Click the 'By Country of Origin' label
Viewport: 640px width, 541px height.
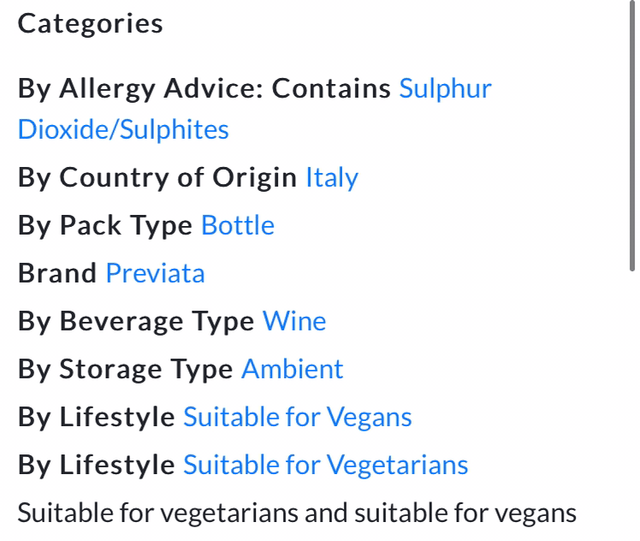coord(157,178)
